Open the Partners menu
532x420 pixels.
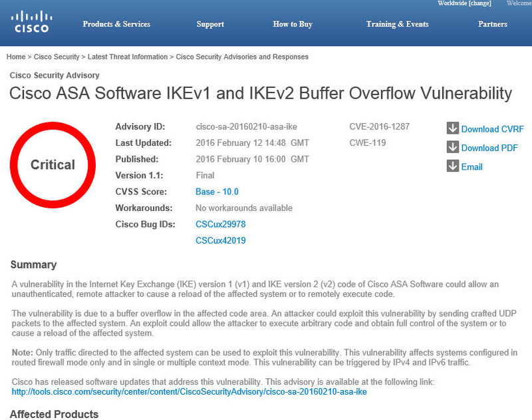click(x=492, y=25)
